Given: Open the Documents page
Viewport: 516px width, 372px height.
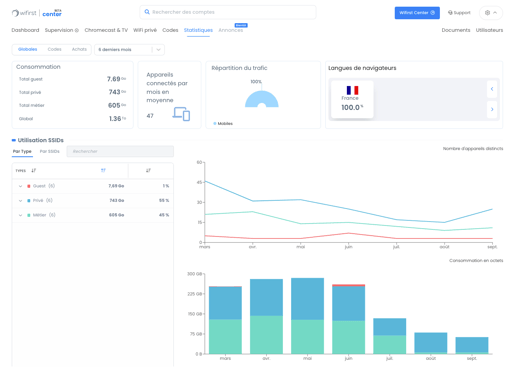Looking at the screenshot, I should tap(456, 30).
